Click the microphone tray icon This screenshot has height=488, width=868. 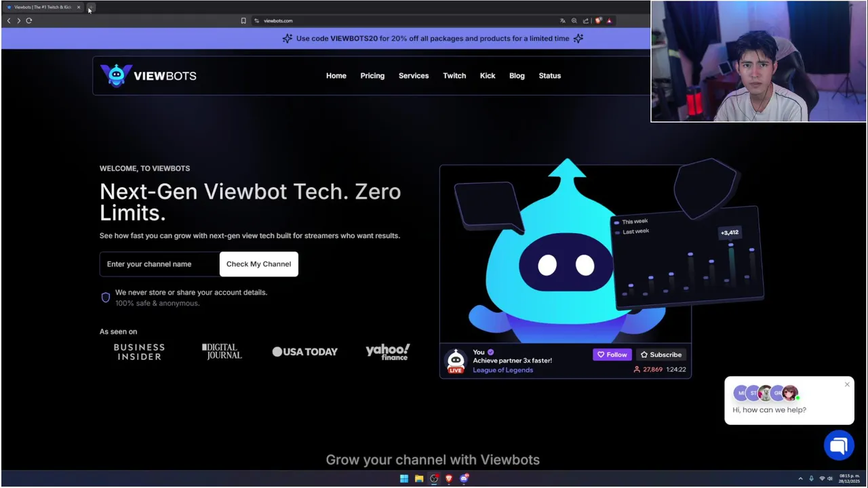coord(811,479)
